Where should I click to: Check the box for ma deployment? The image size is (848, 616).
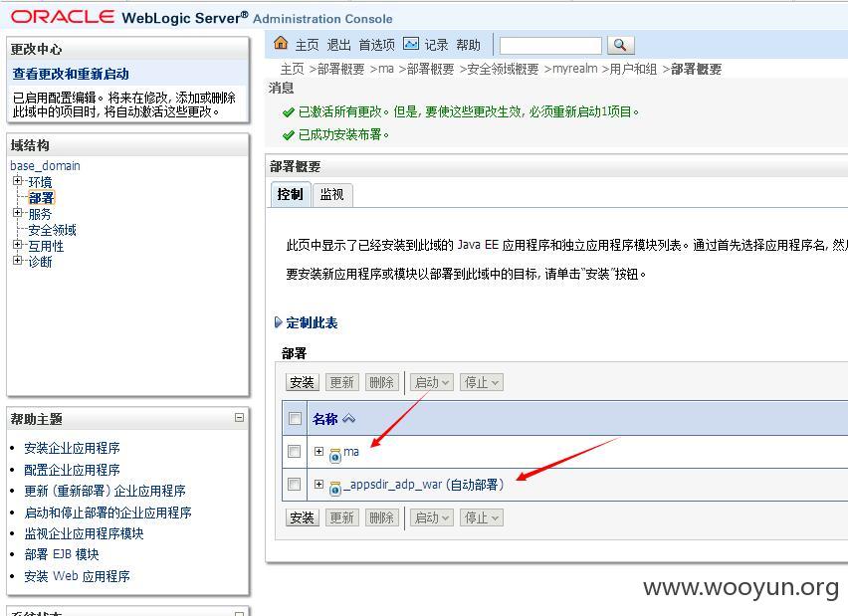[x=295, y=451]
